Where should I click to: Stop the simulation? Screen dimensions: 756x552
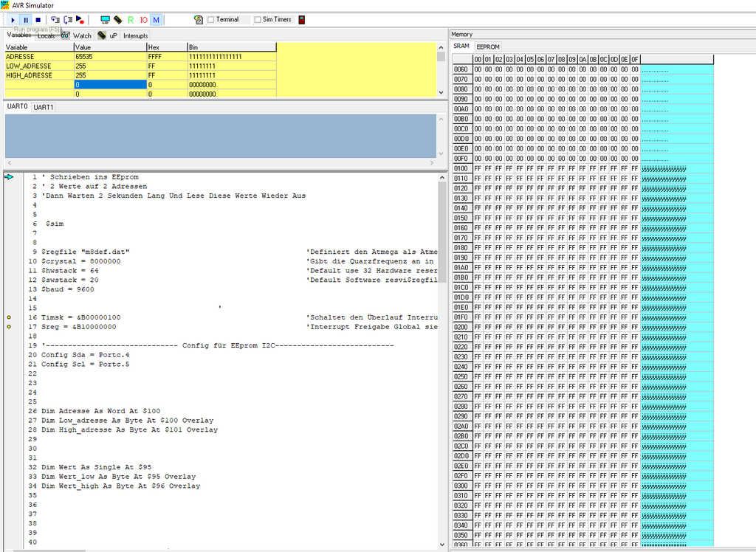pyautogui.click(x=38, y=20)
